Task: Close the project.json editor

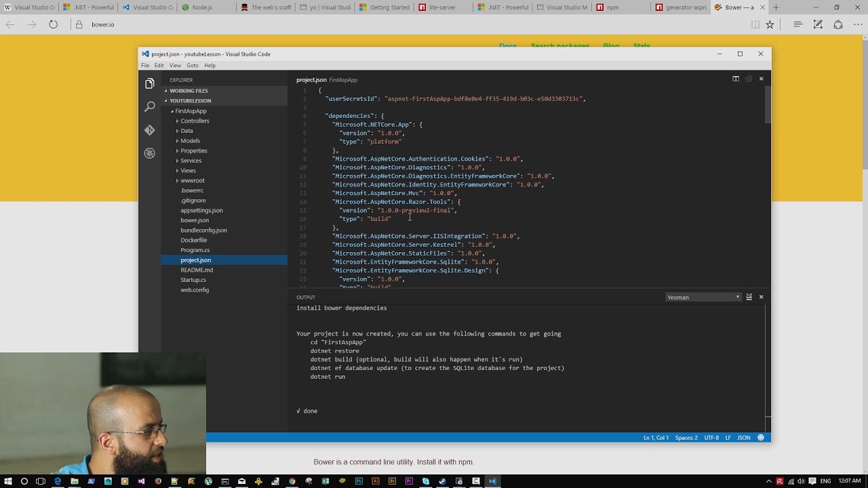Action: pyautogui.click(x=761, y=79)
